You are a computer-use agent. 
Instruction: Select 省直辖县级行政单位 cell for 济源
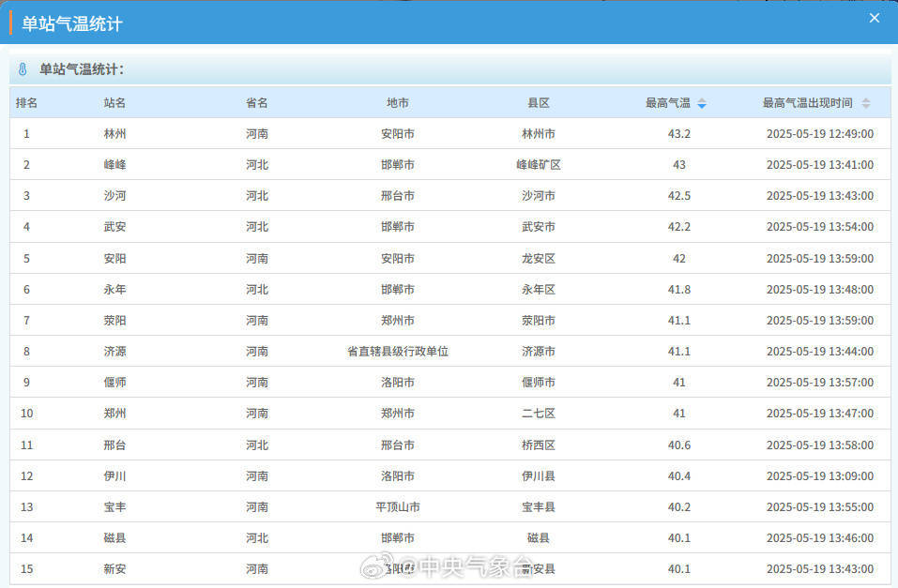398,352
